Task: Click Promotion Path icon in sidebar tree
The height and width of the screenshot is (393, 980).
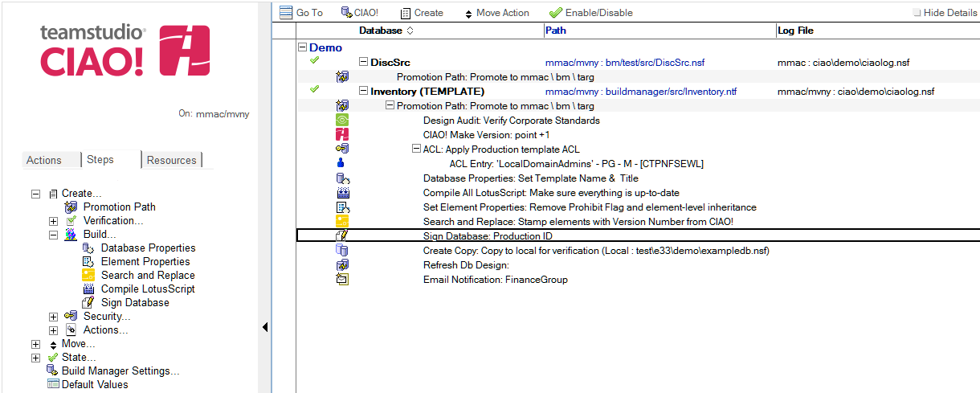Action: [71, 207]
